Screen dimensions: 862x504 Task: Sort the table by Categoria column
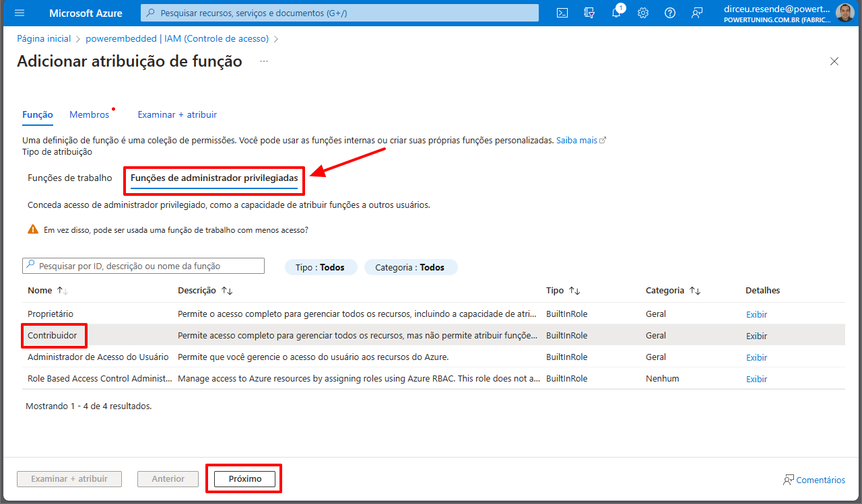coord(694,291)
